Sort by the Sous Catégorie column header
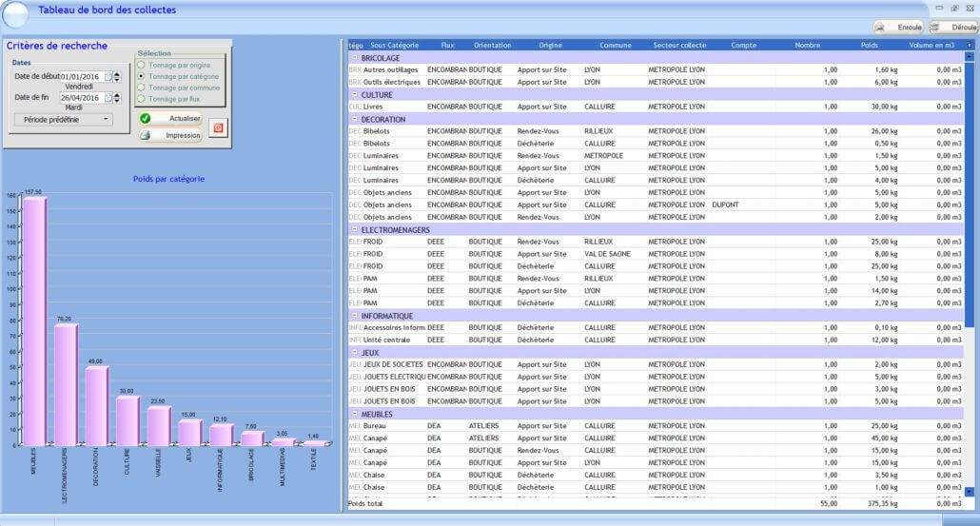This screenshot has height=526, width=980. tap(394, 45)
